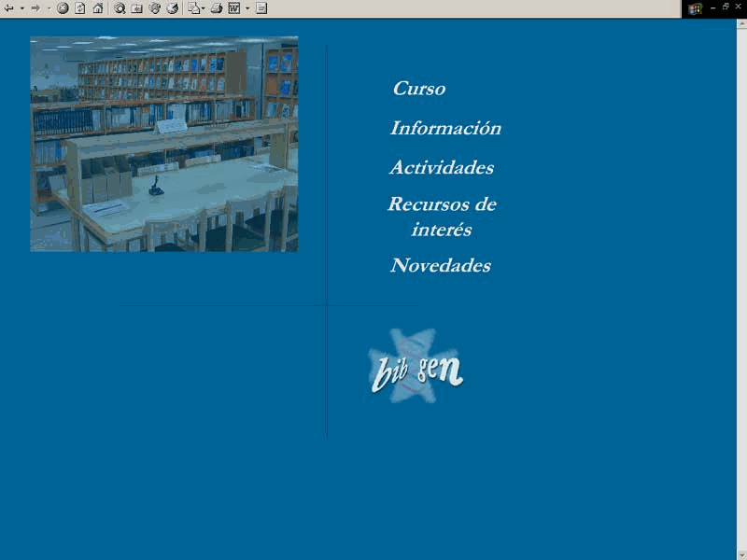Click the Forward navigation arrow

click(35, 8)
